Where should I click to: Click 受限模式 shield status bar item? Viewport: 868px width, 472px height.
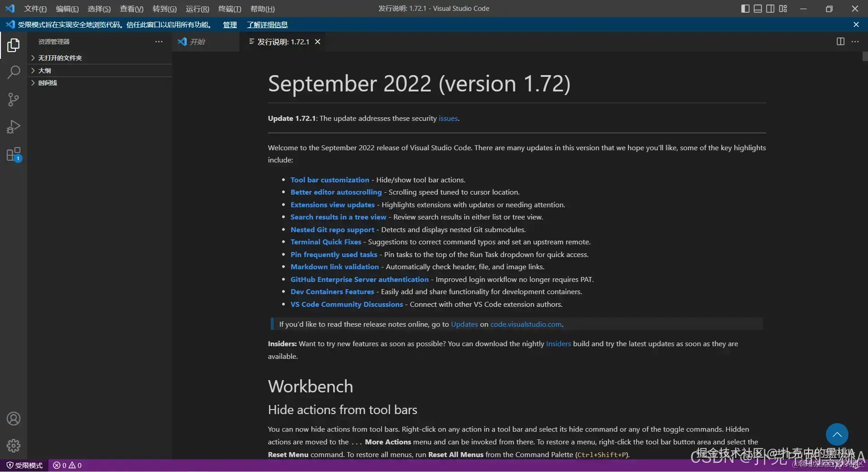click(x=24, y=465)
